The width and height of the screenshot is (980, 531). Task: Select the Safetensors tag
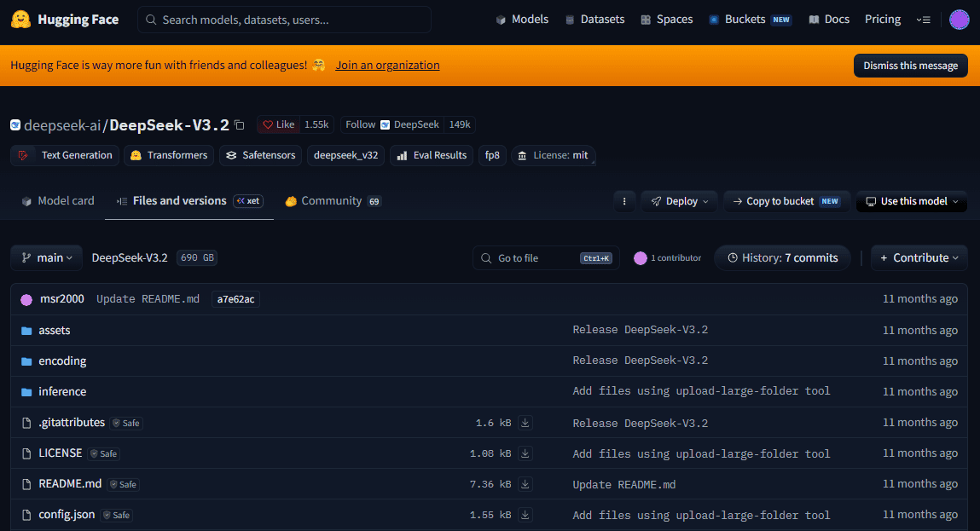click(x=261, y=155)
